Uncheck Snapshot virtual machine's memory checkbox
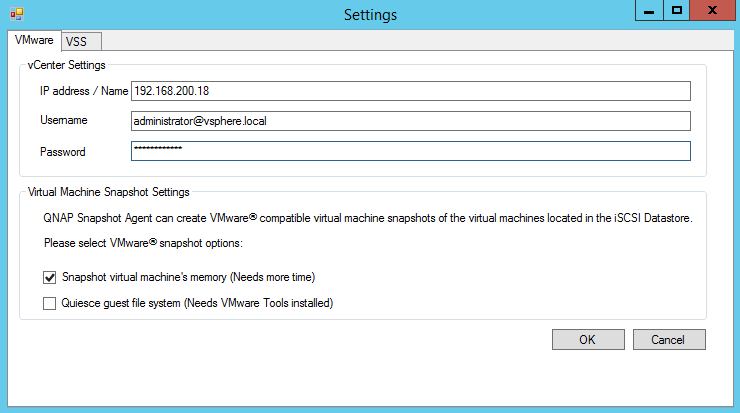Screen dimensions: 740x413 [x=50, y=278]
